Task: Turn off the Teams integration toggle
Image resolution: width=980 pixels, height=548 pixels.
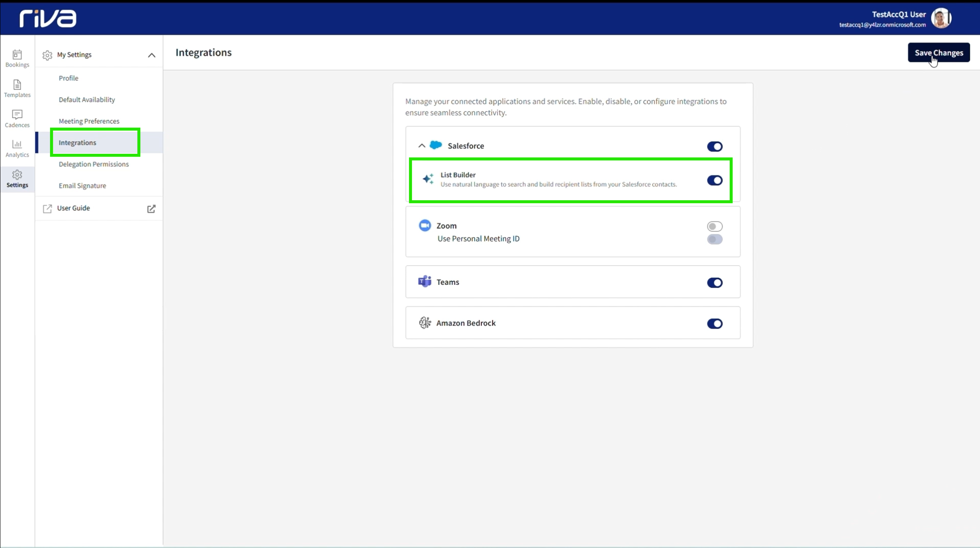Action: 715,283
